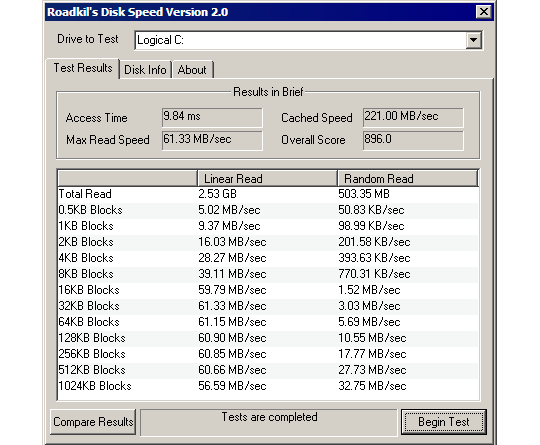Click the 59.79 MB/sec linear read value

232,290
